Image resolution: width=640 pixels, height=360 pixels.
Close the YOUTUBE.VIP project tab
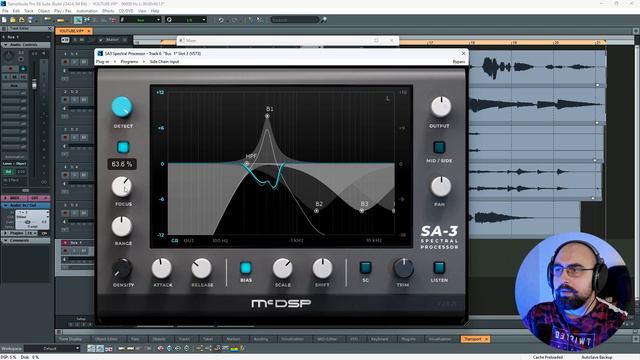point(89,31)
